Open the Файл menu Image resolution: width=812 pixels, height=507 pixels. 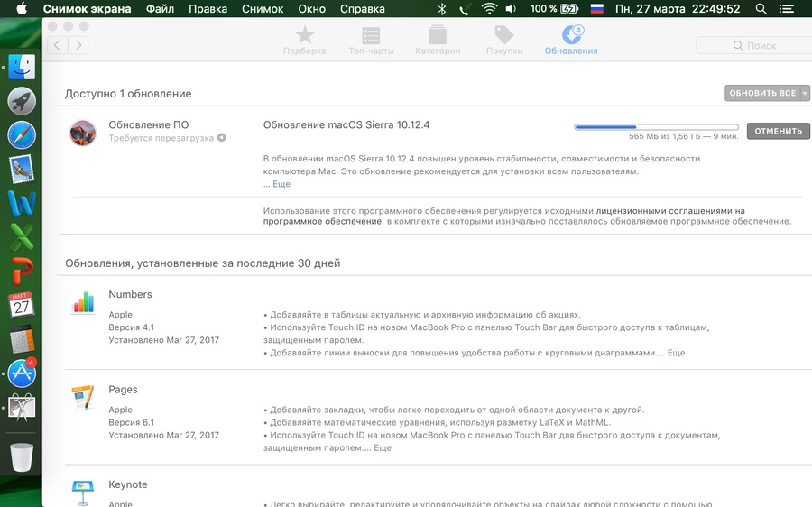point(160,9)
